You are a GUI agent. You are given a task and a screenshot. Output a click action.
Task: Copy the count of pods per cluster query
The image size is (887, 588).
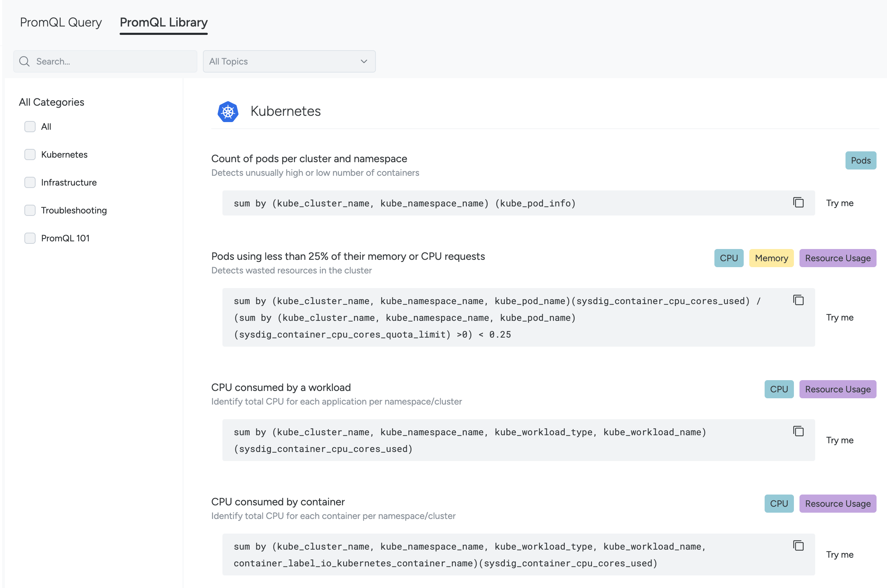tap(798, 203)
